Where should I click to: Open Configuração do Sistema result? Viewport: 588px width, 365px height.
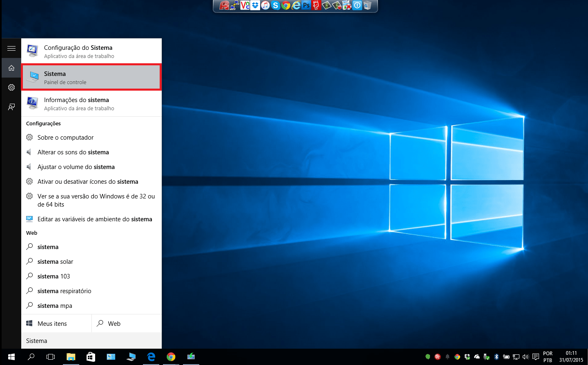click(91, 51)
